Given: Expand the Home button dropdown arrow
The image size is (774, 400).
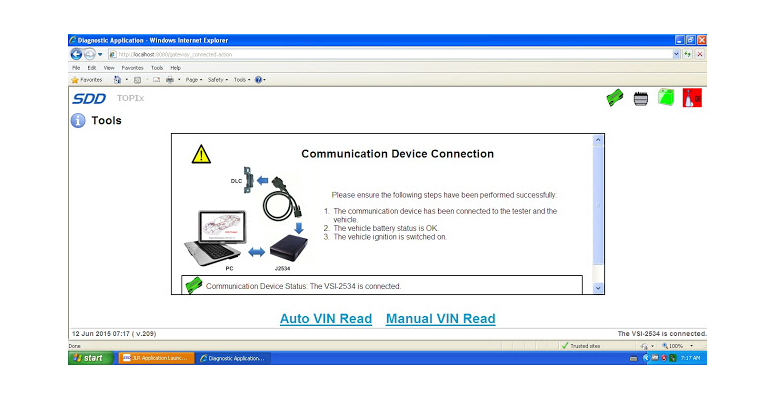Looking at the screenshot, I should (126, 80).
